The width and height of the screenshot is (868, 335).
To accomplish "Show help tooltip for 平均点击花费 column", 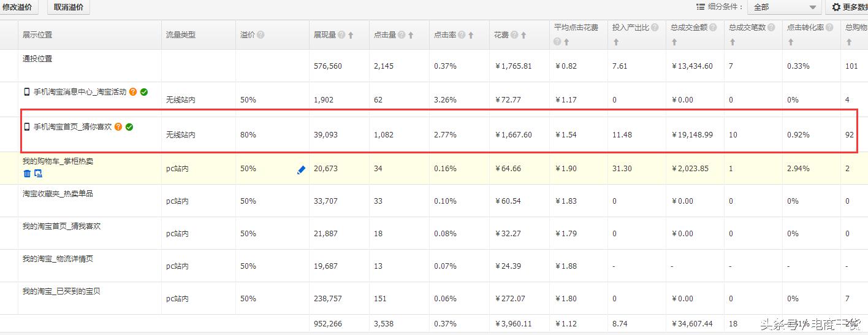I will click(x=557, y=42).
